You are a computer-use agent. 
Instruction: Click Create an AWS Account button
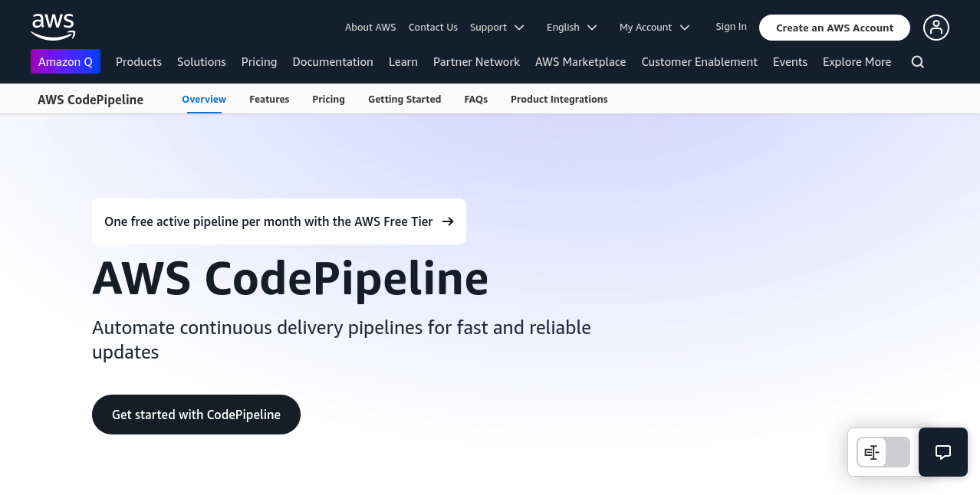(834, 28)
